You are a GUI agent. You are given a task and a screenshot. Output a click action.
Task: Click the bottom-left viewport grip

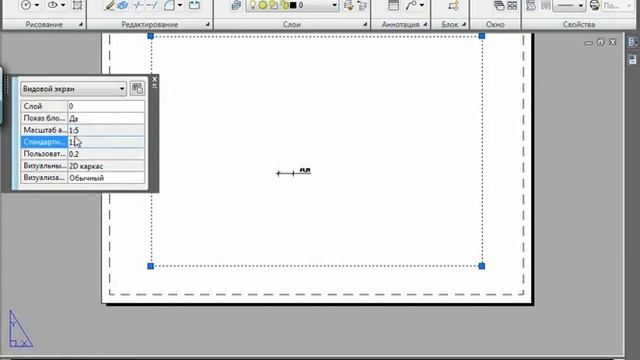pos(151,266)
